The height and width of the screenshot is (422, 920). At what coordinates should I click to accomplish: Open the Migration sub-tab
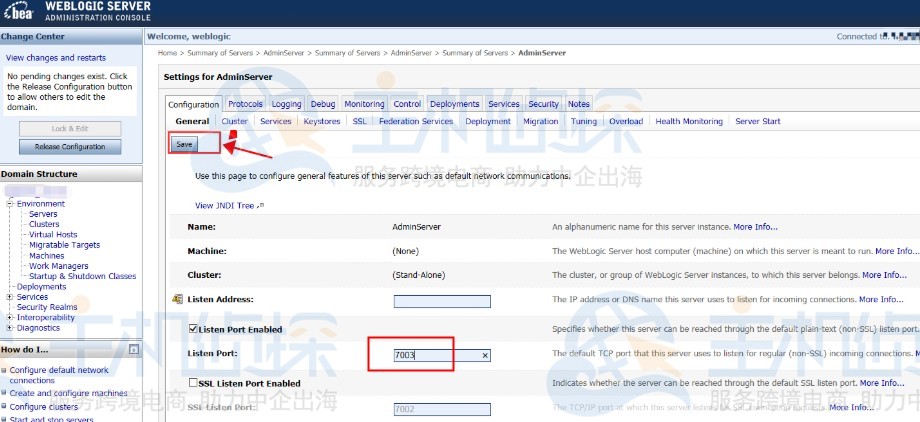(541, 121)
